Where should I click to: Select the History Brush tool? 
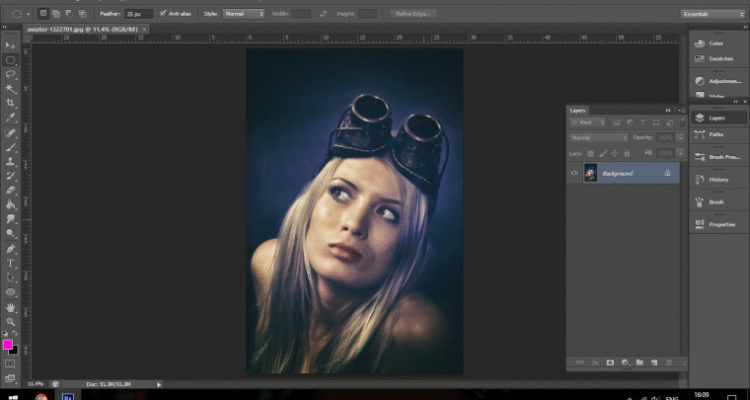point(10,176)
